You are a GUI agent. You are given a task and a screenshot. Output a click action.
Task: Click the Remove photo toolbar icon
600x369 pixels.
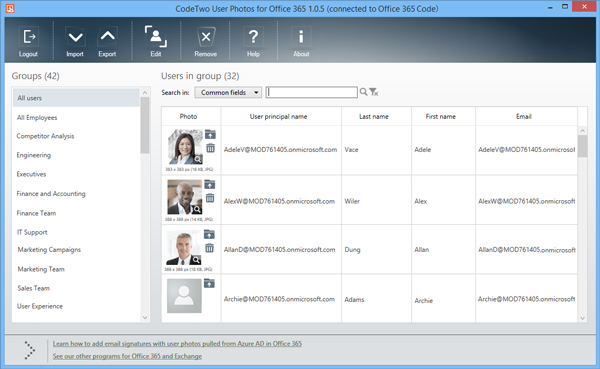point(205,41)
